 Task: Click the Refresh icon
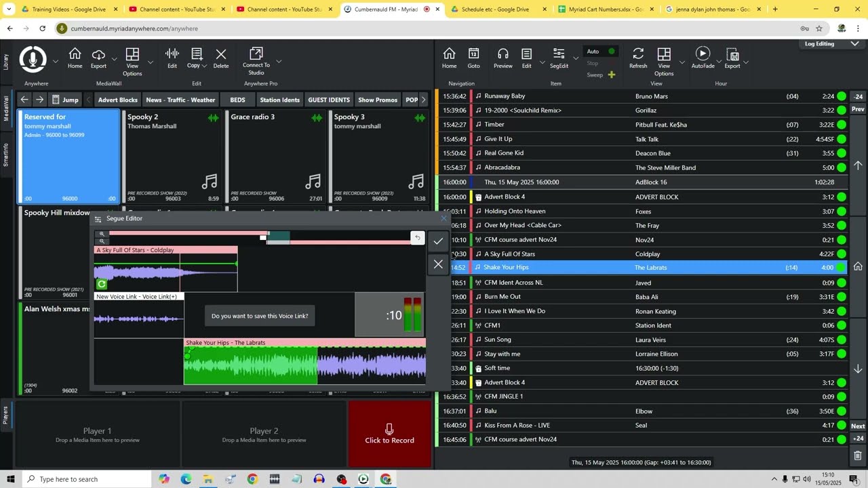[638, 54]
